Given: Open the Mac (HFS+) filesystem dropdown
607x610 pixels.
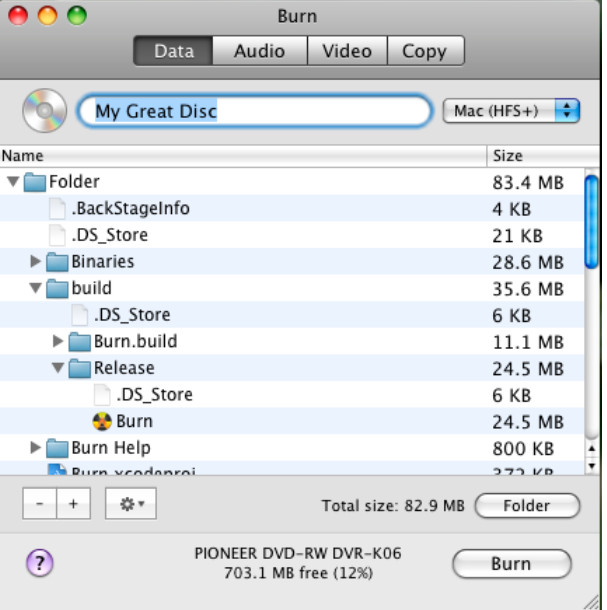Looking at the screenshot, I should 511,111.
